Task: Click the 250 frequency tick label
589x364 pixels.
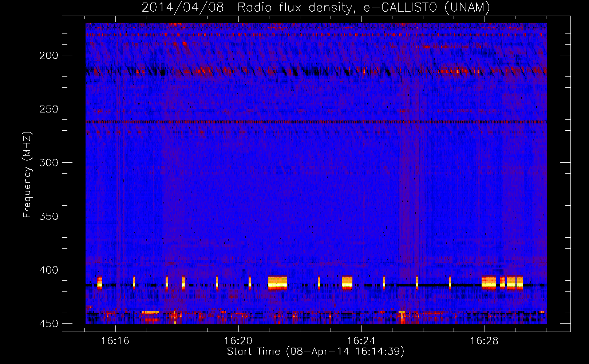Action: coord(49,109)
